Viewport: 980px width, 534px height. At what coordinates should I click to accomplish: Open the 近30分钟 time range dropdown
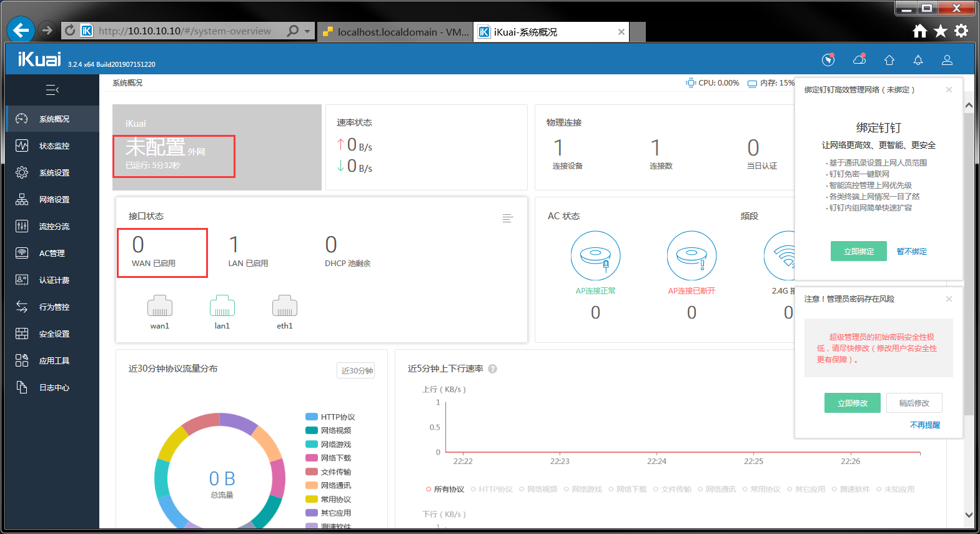[x=356, y=370]
